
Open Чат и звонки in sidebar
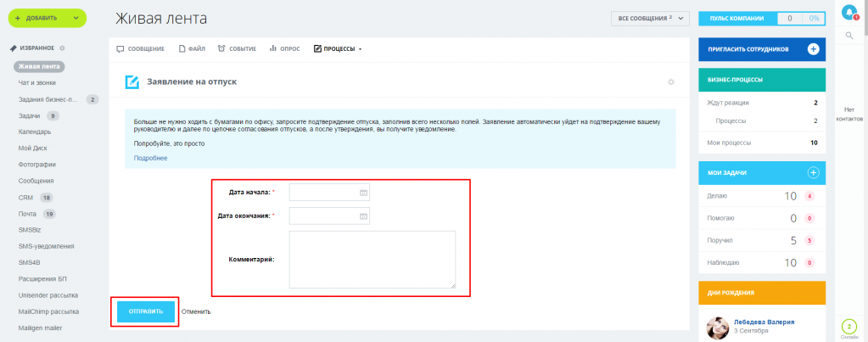[36, 83]
